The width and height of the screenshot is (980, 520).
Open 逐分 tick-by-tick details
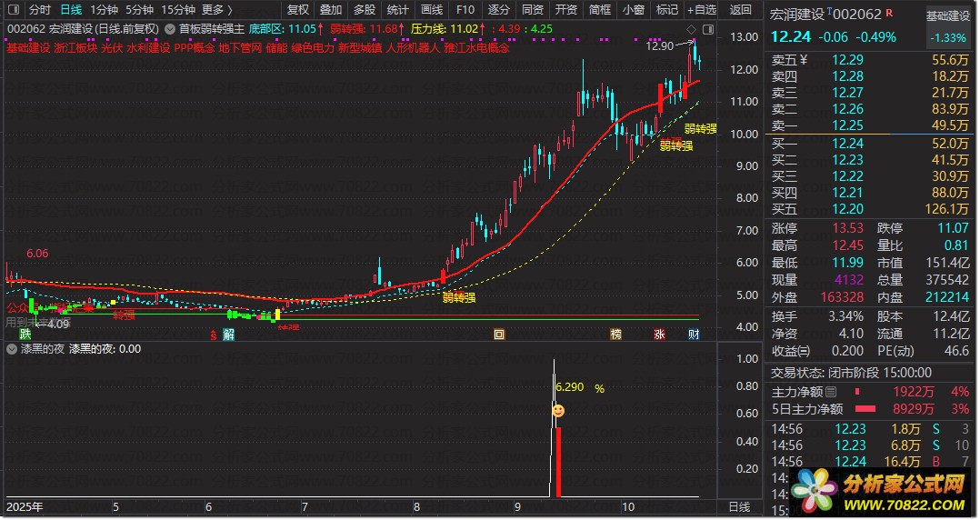[499, 10]
